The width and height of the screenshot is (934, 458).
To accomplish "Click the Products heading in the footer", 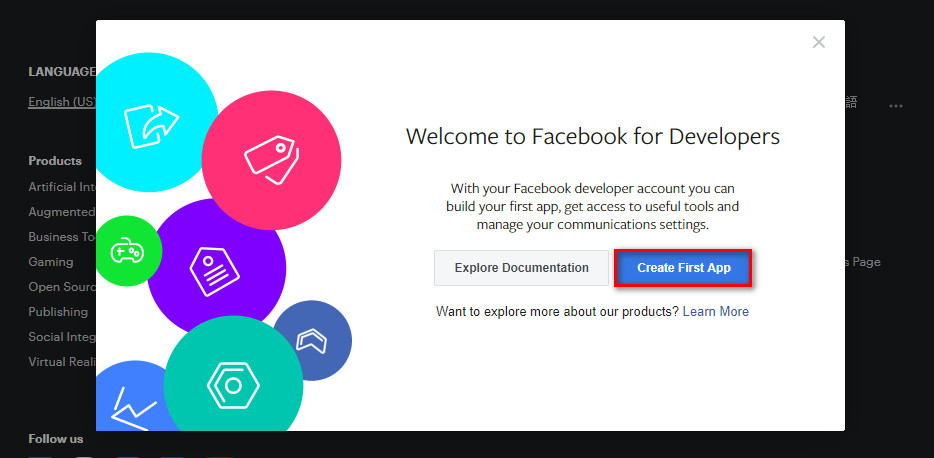I will (55, 161).
